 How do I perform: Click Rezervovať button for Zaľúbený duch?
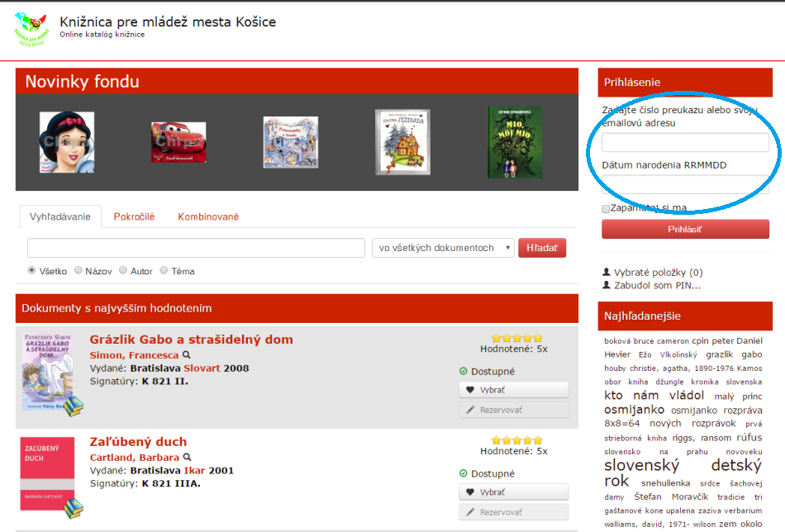point(514,512)
